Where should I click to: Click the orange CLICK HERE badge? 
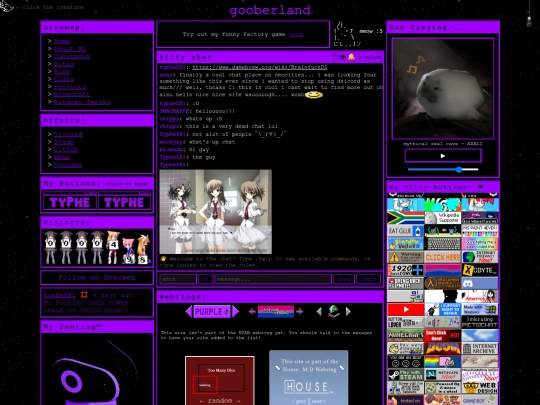pos(443,257)
